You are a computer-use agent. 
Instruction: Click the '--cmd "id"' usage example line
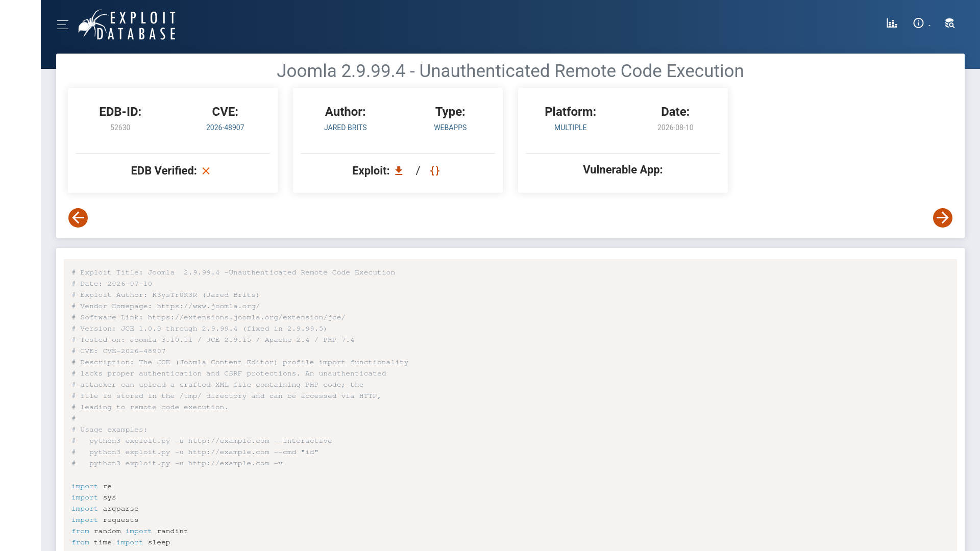195,452
